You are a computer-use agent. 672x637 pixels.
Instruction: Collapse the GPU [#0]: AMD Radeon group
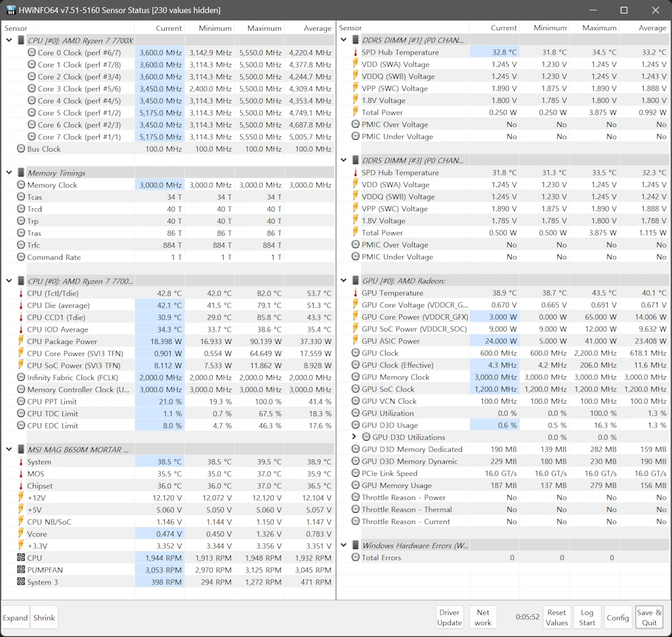(344, 280)
